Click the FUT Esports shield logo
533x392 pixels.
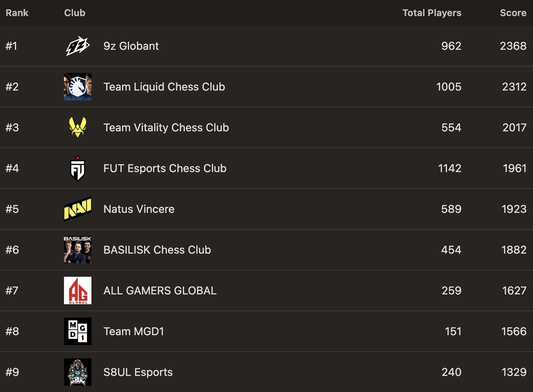coord(78,168)
